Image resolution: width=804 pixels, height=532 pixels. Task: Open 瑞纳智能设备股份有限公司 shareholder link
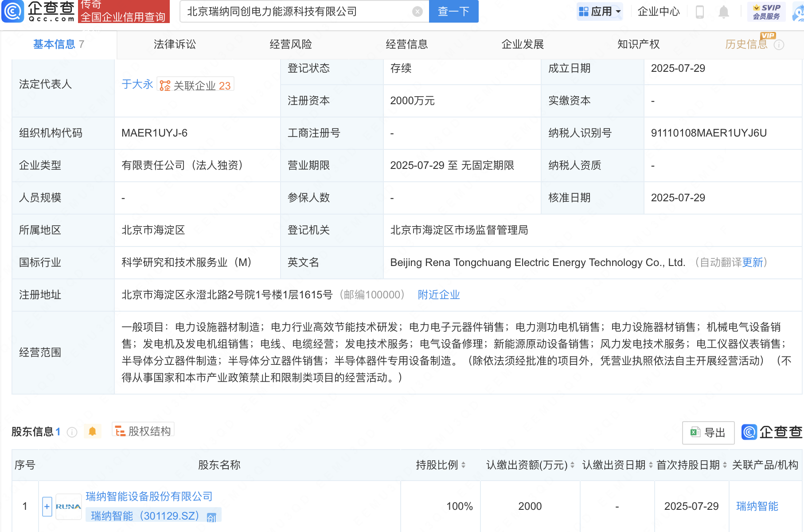(149, 497)
